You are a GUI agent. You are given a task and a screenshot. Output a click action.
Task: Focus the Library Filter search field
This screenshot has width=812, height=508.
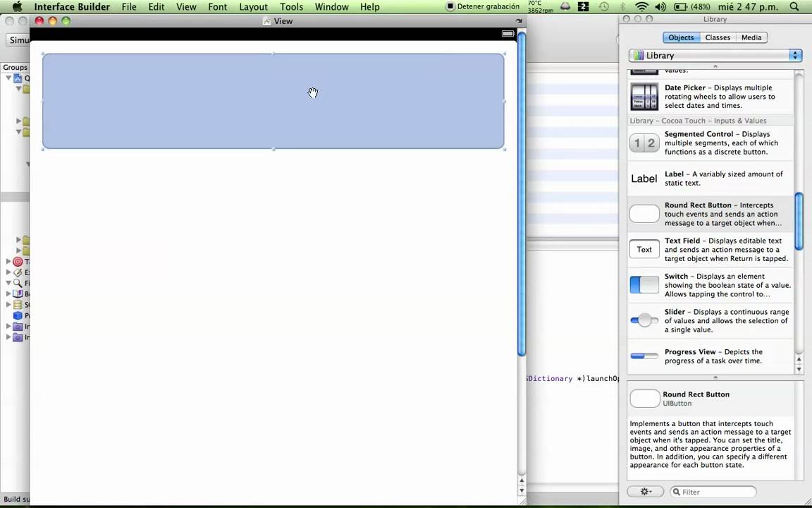(x=713, y=491)
